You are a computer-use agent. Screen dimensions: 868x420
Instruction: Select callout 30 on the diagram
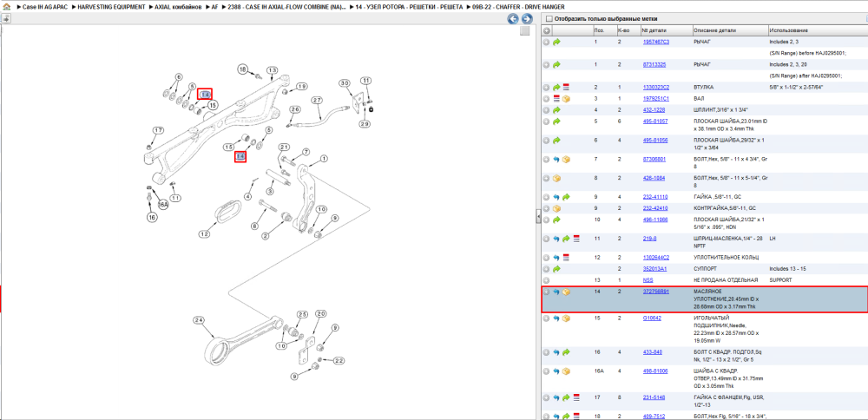coord(345,83)
